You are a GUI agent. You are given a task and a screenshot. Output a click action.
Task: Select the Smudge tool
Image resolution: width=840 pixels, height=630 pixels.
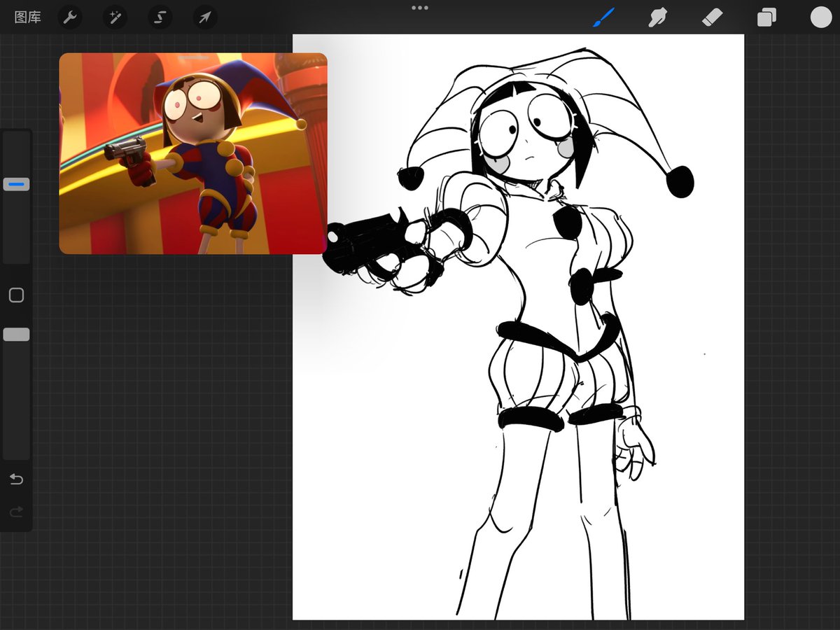tap(658, 17)
